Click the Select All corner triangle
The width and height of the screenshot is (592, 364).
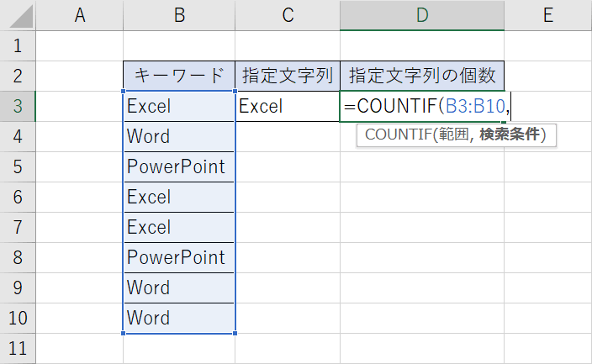point(22,17)
